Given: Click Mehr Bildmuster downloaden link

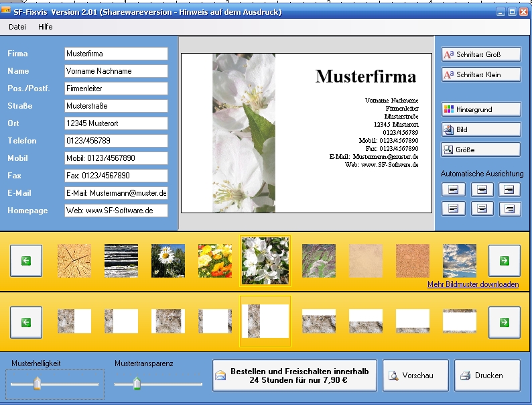Looking at the screenshot, I should coord(473,284).
